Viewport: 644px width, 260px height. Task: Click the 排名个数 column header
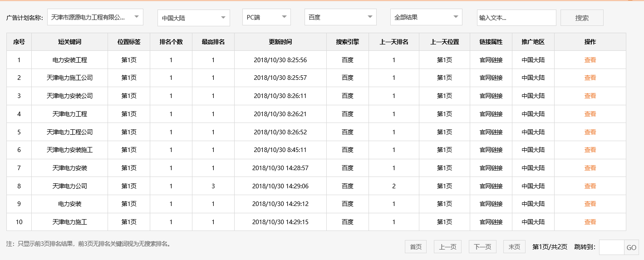(171, 42)
